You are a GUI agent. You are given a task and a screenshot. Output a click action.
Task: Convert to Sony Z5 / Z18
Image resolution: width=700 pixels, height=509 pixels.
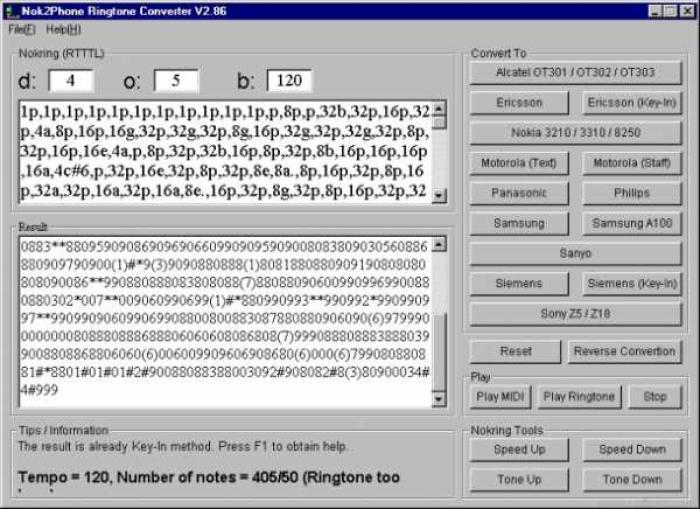[575, 314]
